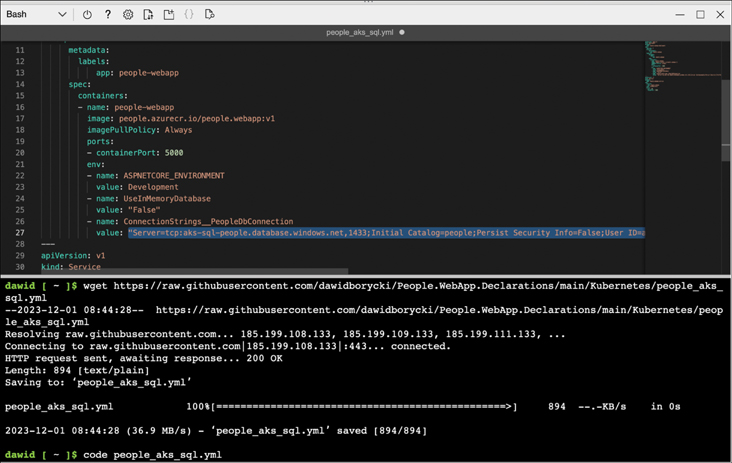
Task: Minimize the Cloud Shell pane
Action: click(x=680, y=15)
